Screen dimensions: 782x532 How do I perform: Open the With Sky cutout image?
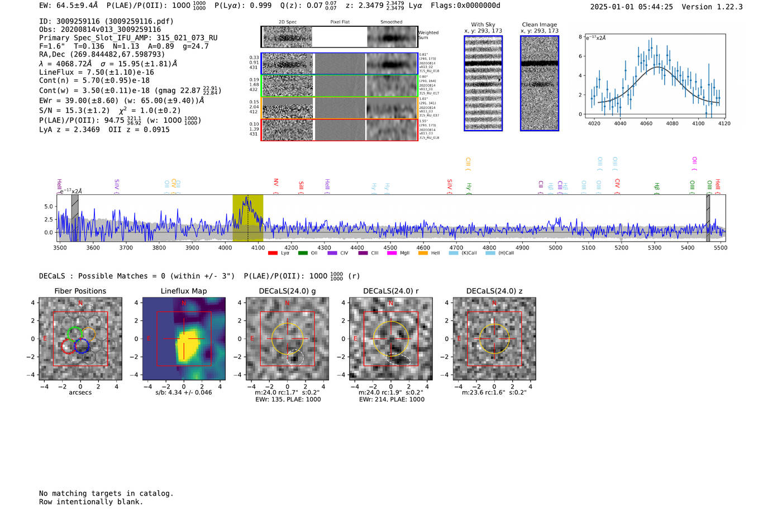point(483,83)
